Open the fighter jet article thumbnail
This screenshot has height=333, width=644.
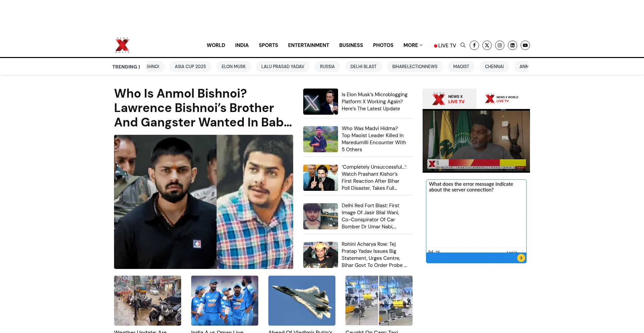coord(302,300)
